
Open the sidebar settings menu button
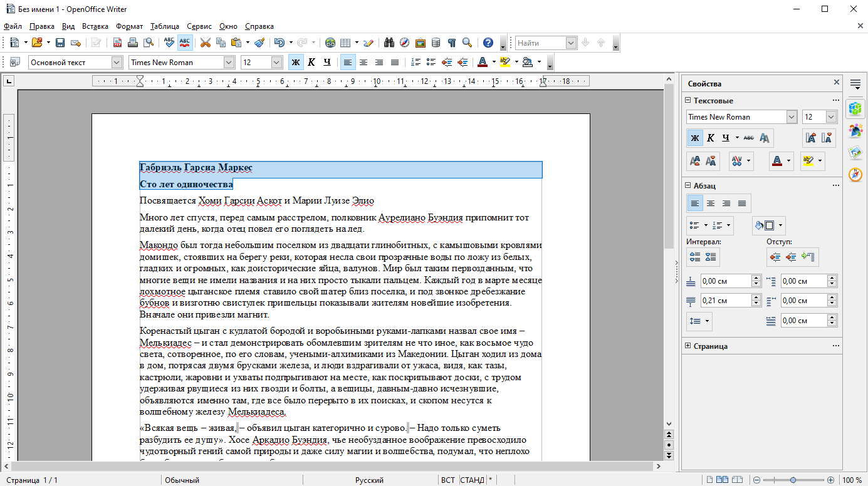855,83
